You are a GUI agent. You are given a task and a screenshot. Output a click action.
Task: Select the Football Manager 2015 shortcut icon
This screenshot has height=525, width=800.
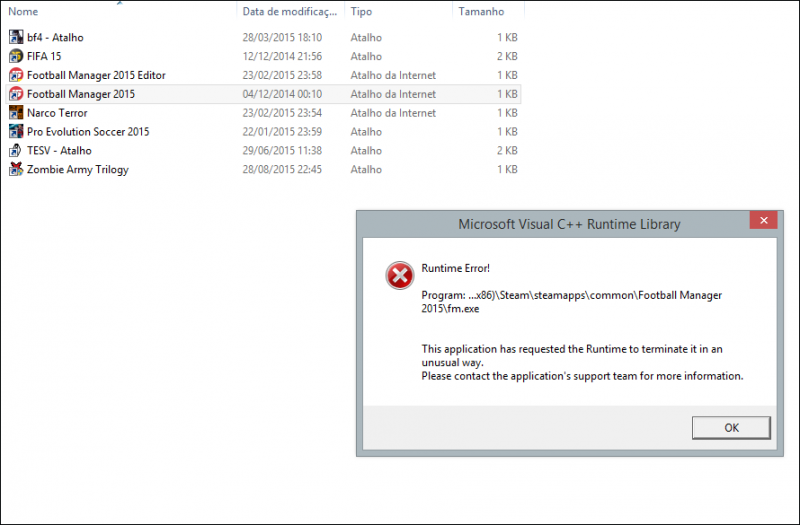coord(16,94)
